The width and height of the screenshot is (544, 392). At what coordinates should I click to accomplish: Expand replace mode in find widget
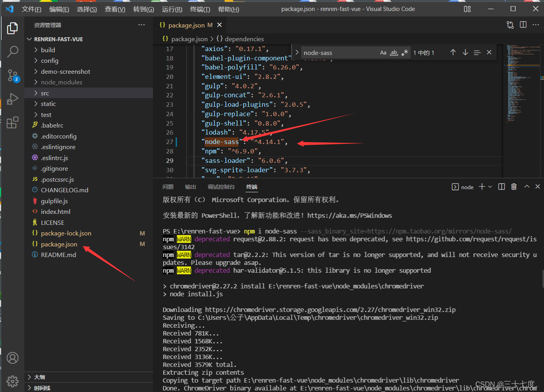[x=297, y=52]
